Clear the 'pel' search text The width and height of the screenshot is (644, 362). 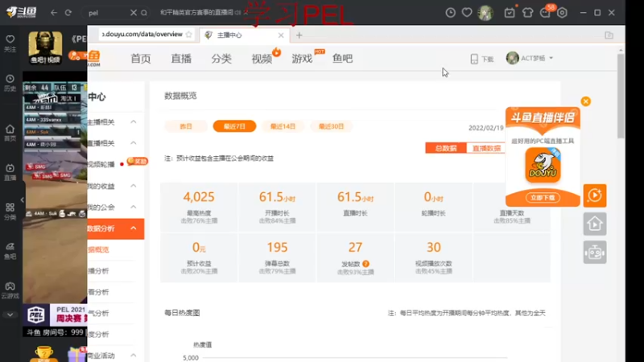click(133, 13)
